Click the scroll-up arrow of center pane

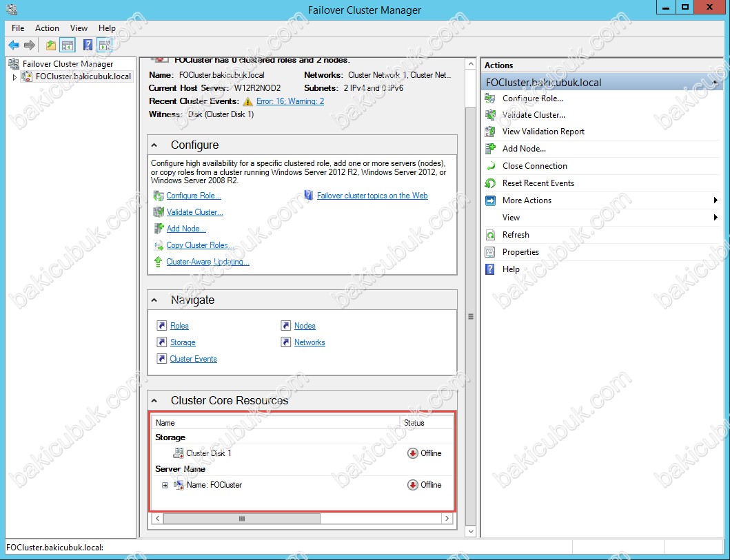coord(471,64)
